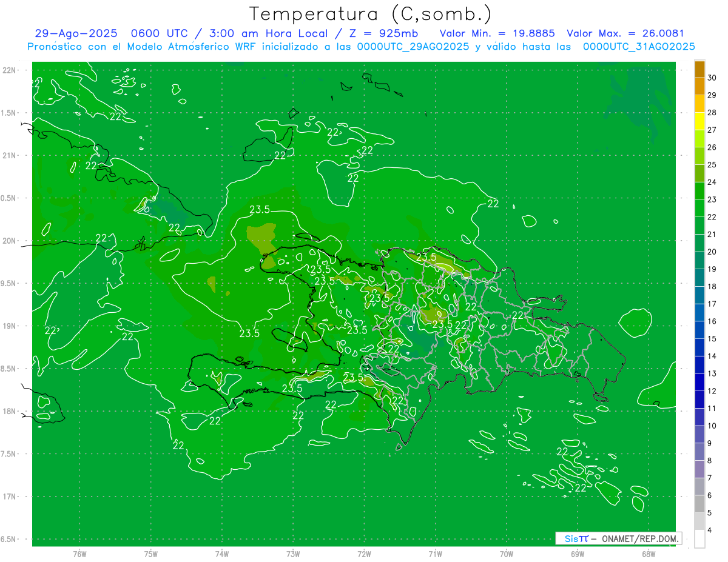
Task: Click the title 'Temperatura (C,somb.)'
Action: 371,15
